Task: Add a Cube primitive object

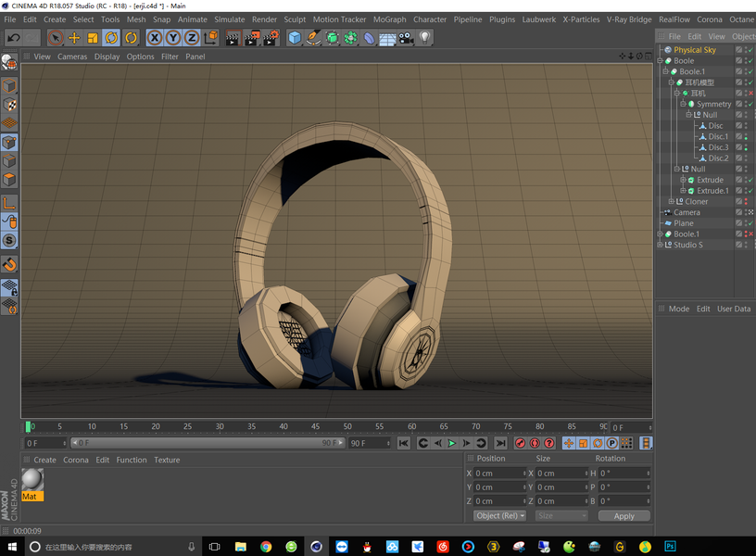Action: click(x=295, y=38)
